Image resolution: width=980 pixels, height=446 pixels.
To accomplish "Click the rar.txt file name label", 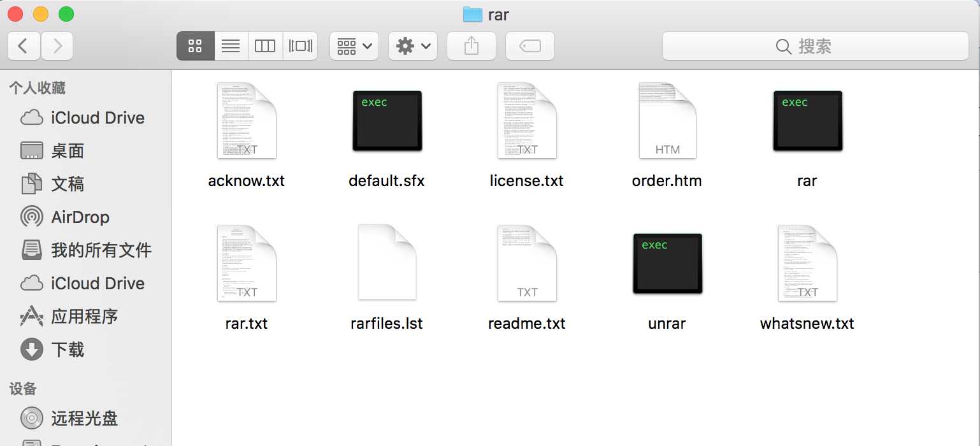I will (x=247, y=324).
